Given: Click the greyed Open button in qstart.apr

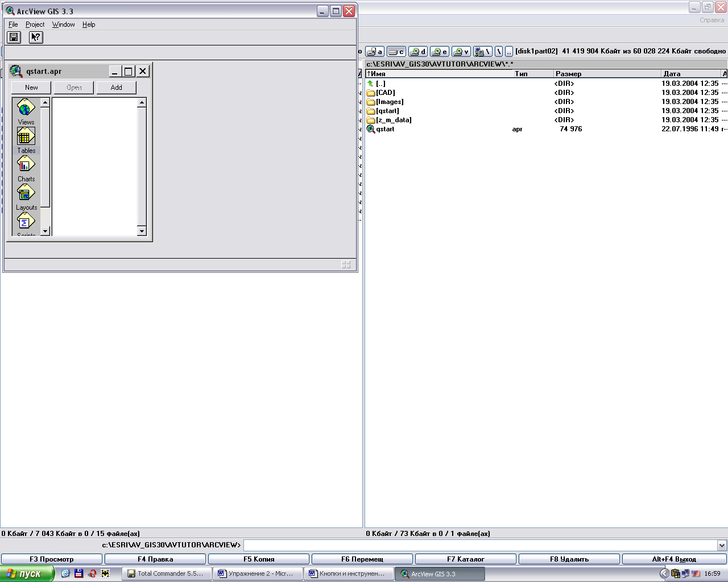Looking at the screenshot, I should pyautogui.click(x=74, y=88).
